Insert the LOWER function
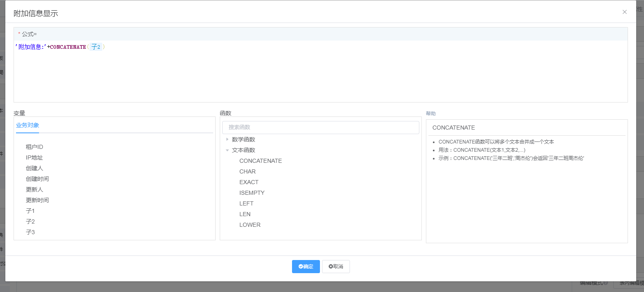This screenshot has width=644, height=292. (x=250, y=225)
